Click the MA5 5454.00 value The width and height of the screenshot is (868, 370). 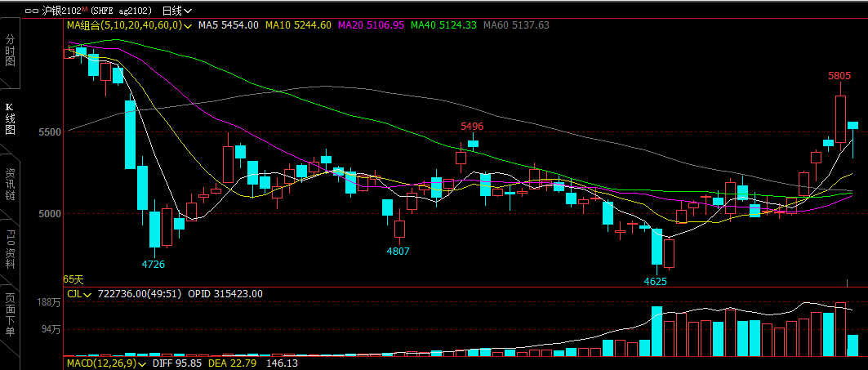point(228,25)
